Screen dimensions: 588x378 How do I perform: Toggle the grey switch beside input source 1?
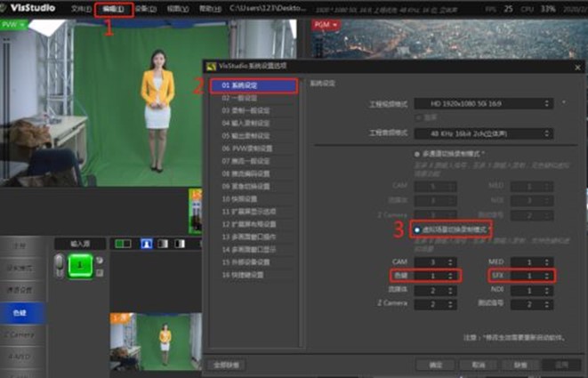60,265
